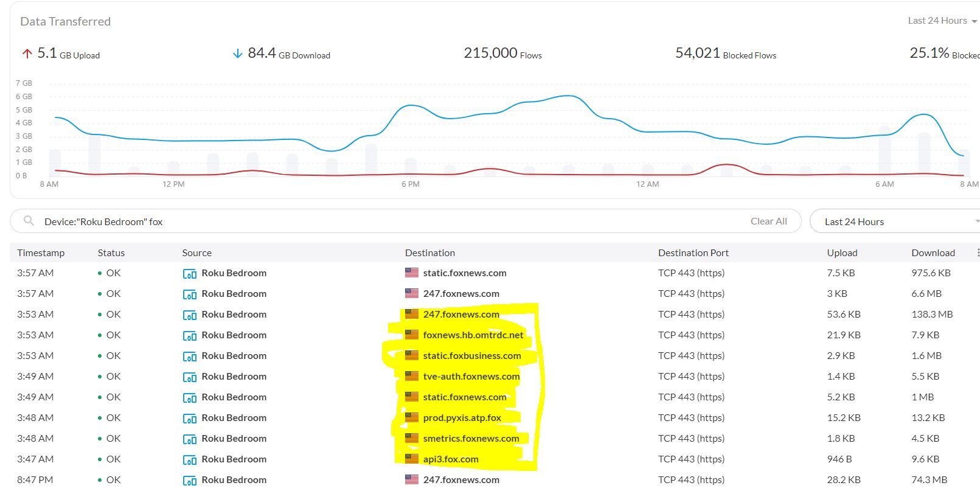Click the device icon in the tve-auth.foxnews.com row
980x491 pixels.
pyautogui.click(x=190, y=377)
